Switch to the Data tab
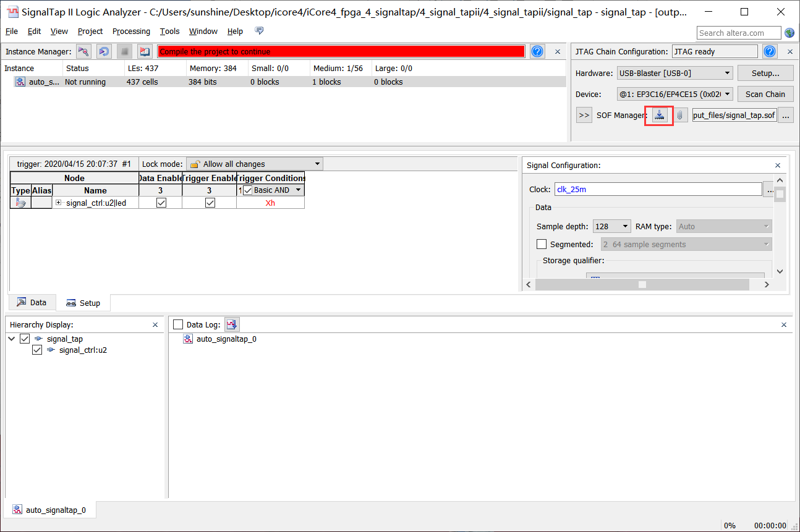The image size is (800, 532). click(32, 303)
